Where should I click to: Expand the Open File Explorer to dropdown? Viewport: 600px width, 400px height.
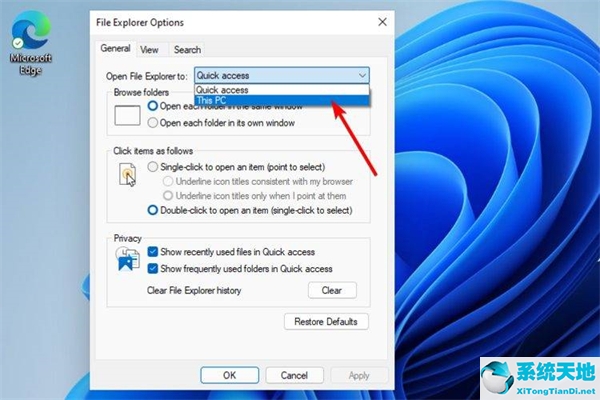coord(282,75)
